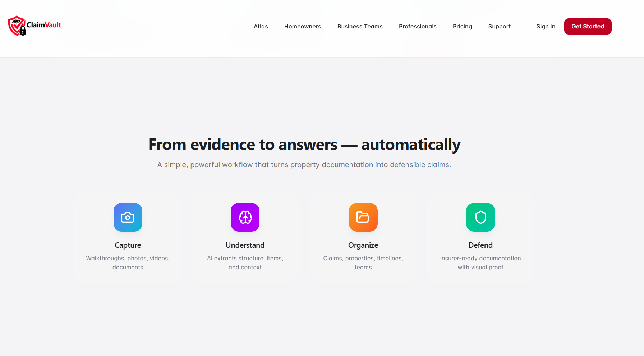
Task: Click the ClaimVault shield logo
Action: [17, 26]
